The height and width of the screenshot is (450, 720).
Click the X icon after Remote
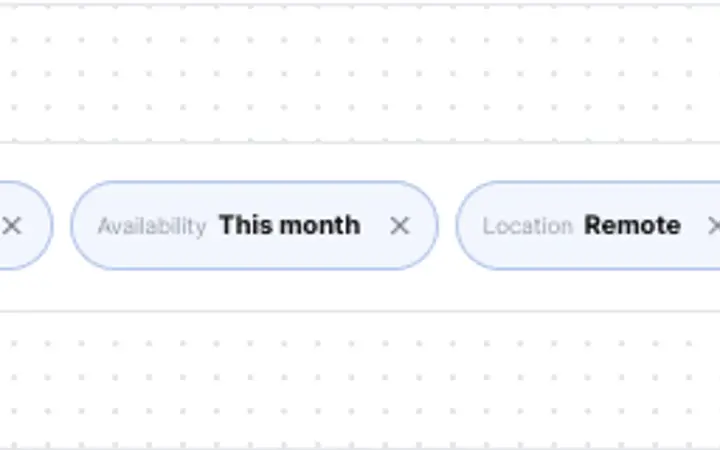point(714,225)
